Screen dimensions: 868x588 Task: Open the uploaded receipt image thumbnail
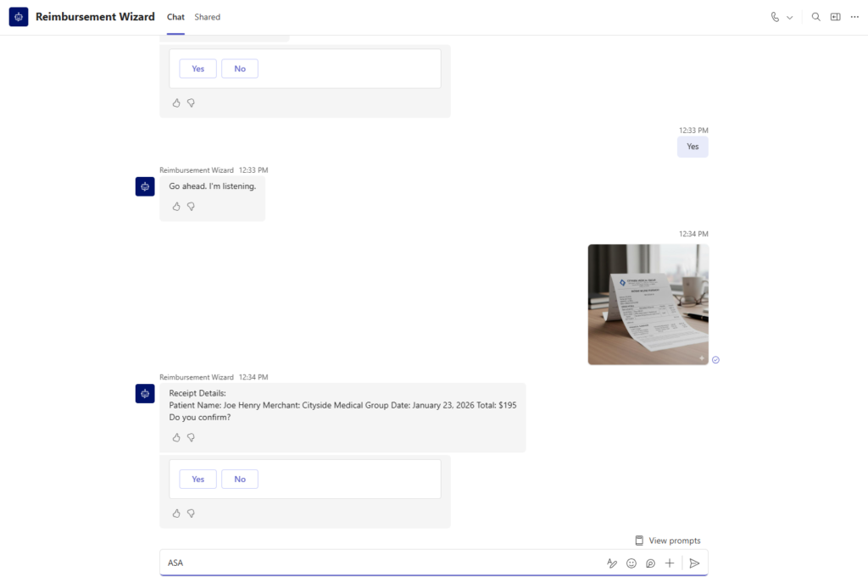(648, 304)
